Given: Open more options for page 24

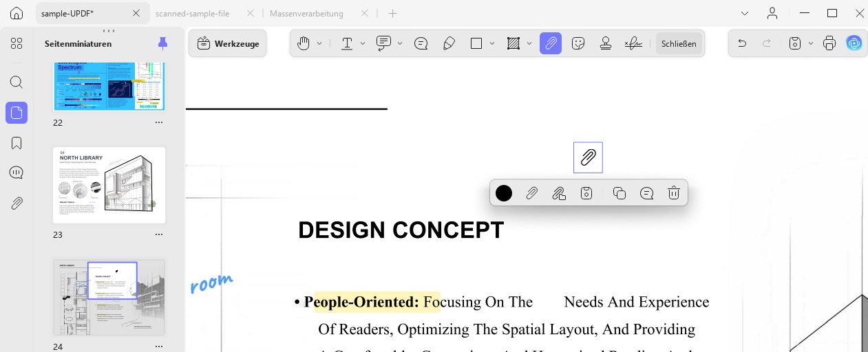Looking at the screenshot, I should [x=159, y=346].
